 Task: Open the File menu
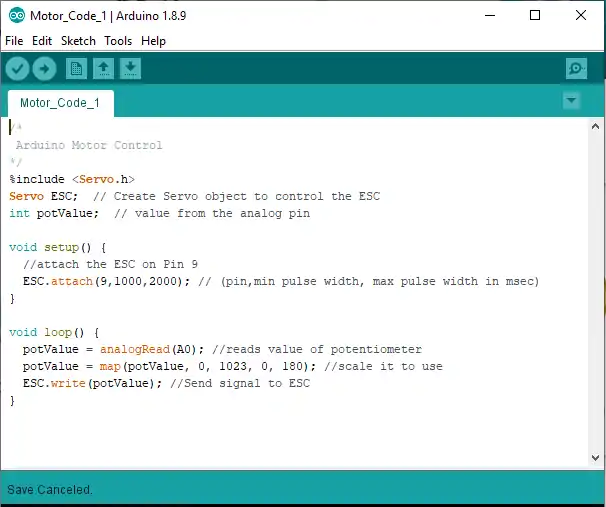tap(14, 41)
